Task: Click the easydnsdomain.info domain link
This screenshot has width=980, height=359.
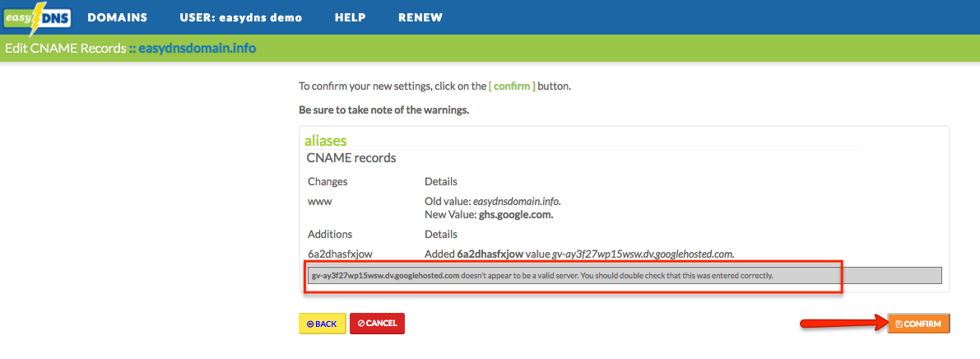Action: (x=197, y=48)
